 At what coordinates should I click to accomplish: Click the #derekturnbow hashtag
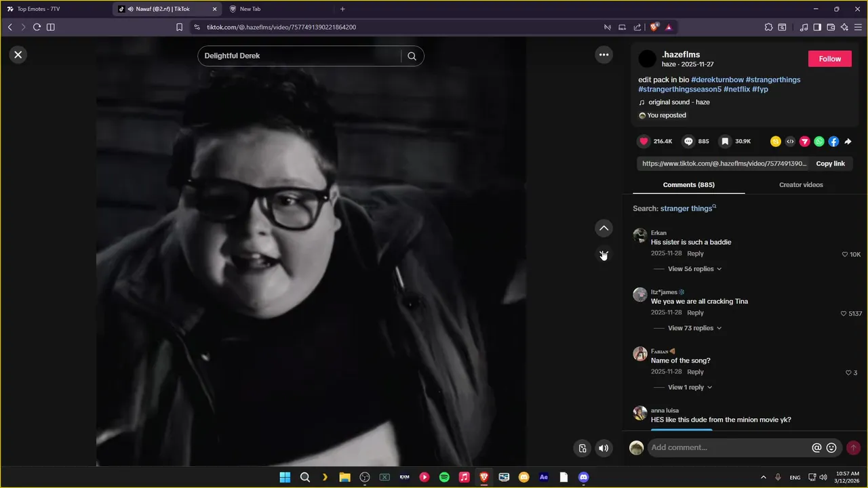[x=717, y=79]
